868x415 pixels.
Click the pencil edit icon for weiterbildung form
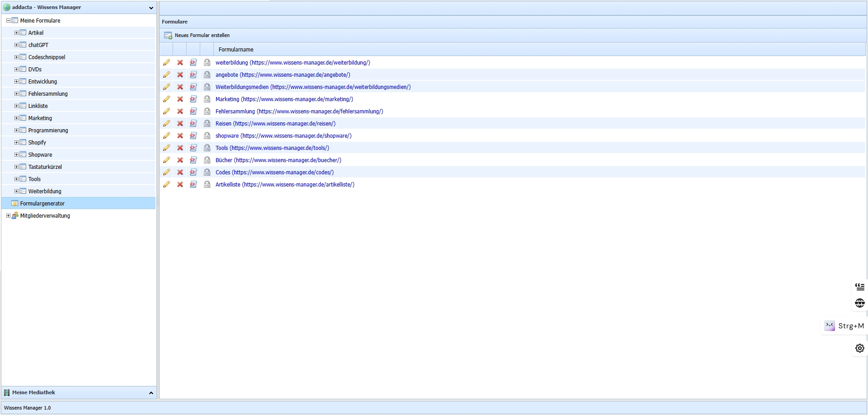point(166,63)
